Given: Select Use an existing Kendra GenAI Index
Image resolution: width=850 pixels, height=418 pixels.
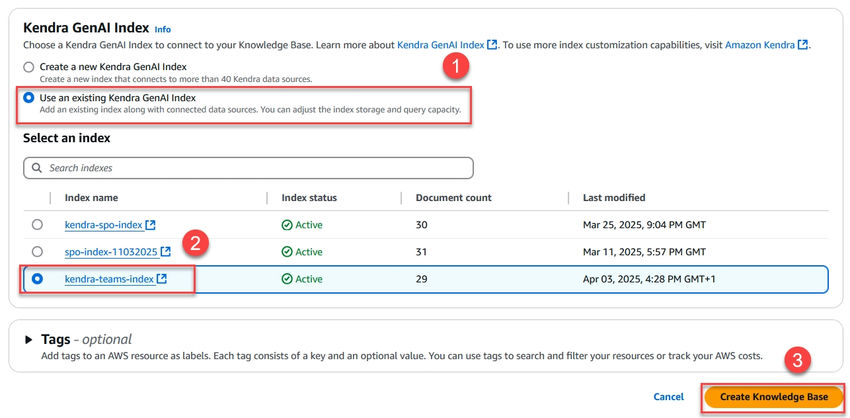Looking at the screenshot, I should 28,98.
